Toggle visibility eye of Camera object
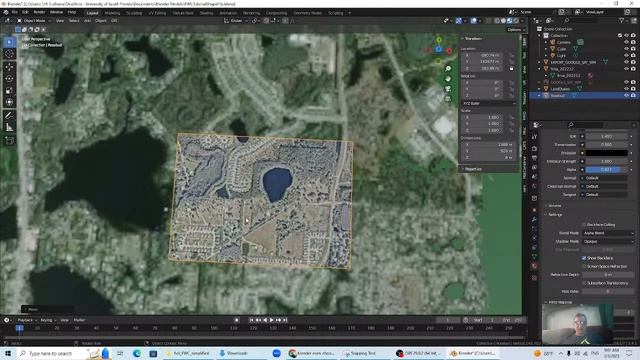640x360 pixels. point(627,42)
